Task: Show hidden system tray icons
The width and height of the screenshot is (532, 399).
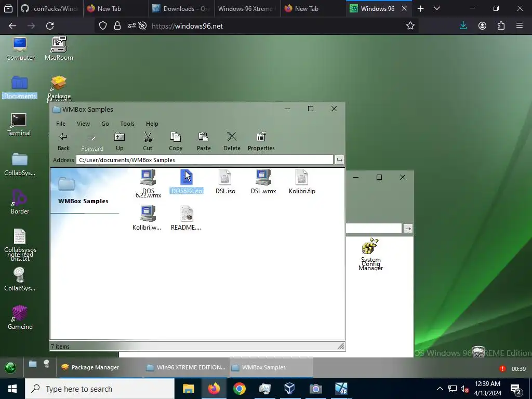Action: (440, 389)
